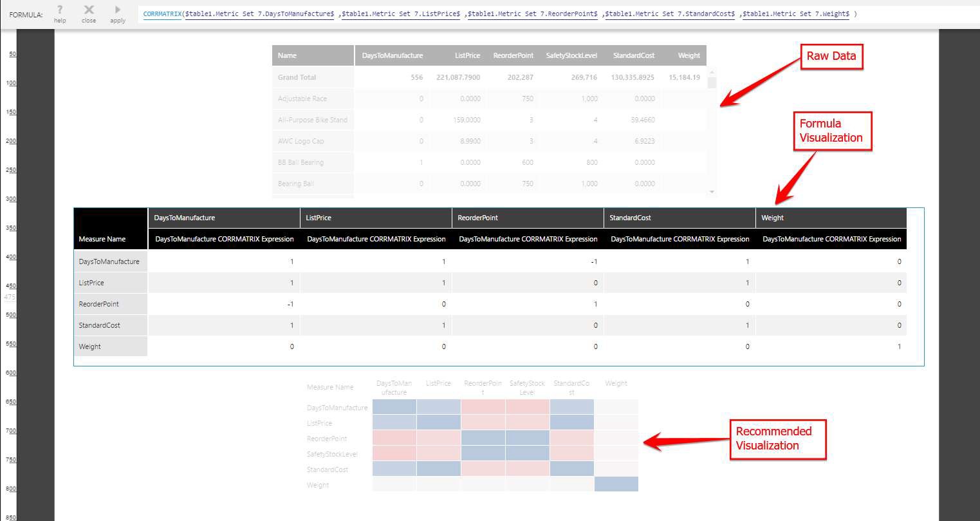Select the Adjustable Race row
The width and height of the screenshot is (980, 521).
(313, 99)
